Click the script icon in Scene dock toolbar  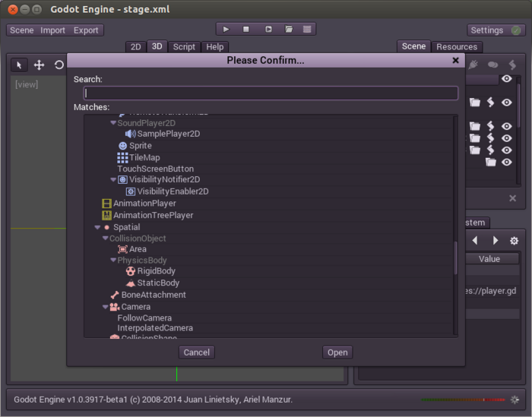pyautogui.click(x=512, y=65)
